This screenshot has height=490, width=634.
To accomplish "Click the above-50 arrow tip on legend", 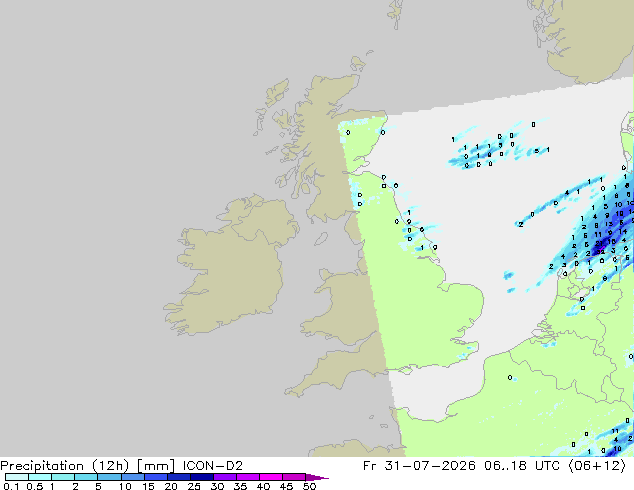I will coord(317,477).
